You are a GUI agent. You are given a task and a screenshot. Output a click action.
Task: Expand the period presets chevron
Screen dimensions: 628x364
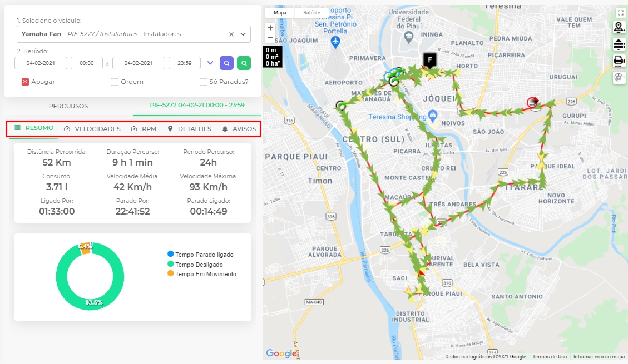(210, 63)
